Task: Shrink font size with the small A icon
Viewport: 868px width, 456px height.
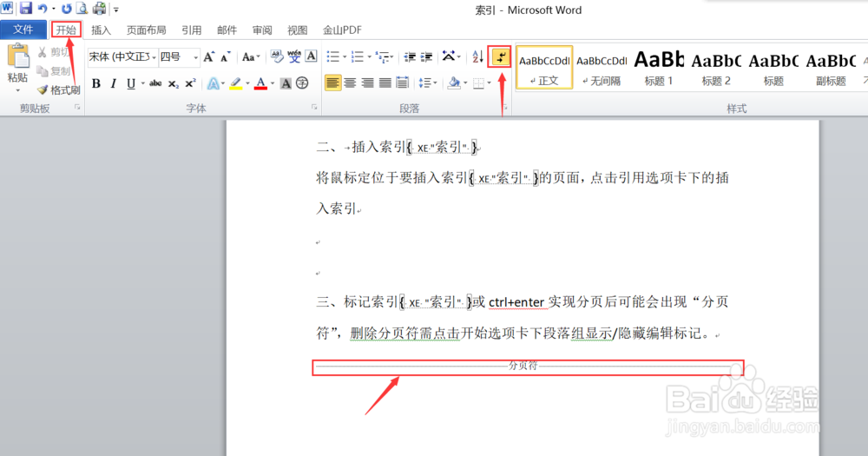Action: pyautogui.click(x=226, y=56)
